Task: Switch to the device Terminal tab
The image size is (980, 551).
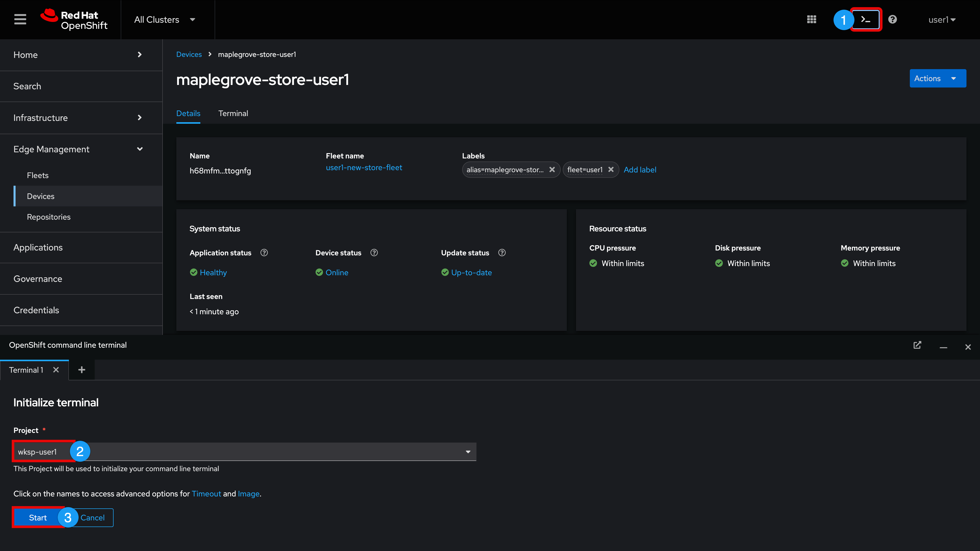Action: pos(233,113)
